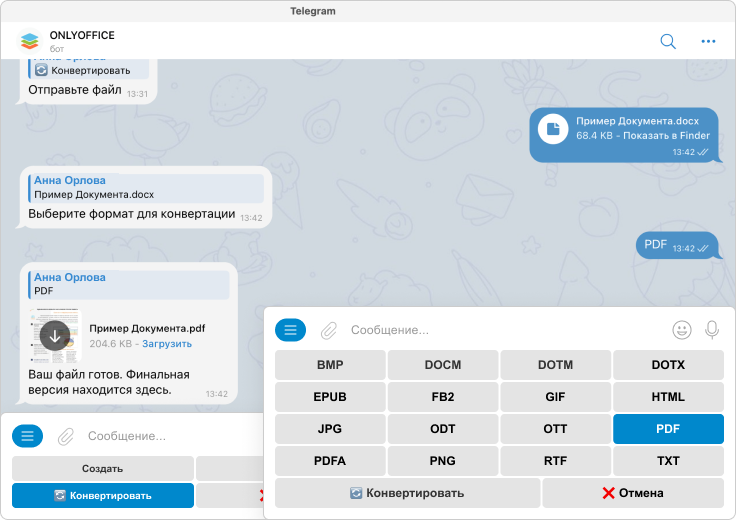
Task: Open quoted reply Пример Документа.docx
Action: 146,187
